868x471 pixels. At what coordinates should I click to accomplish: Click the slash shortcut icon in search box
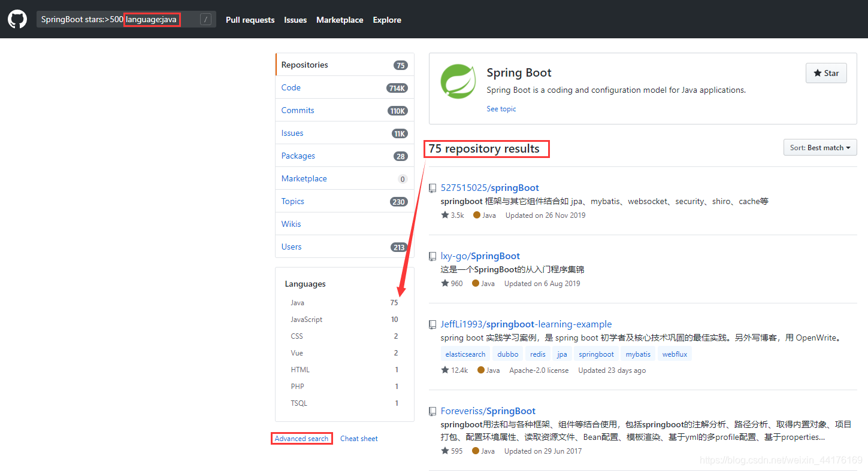pos(205,20)
